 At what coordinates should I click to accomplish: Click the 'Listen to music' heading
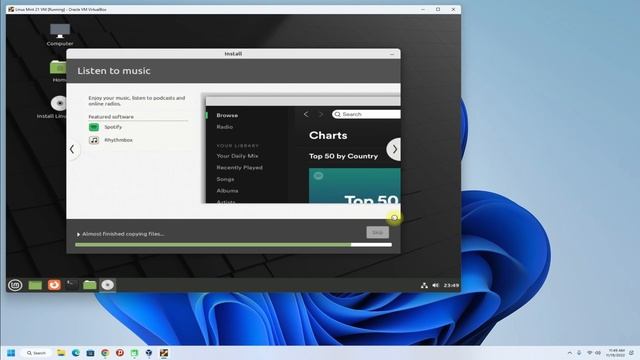(x=114, y=71)
